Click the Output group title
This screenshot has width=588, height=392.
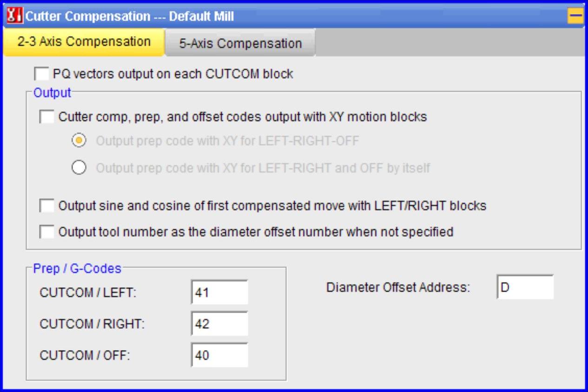(x=52, y=93)
